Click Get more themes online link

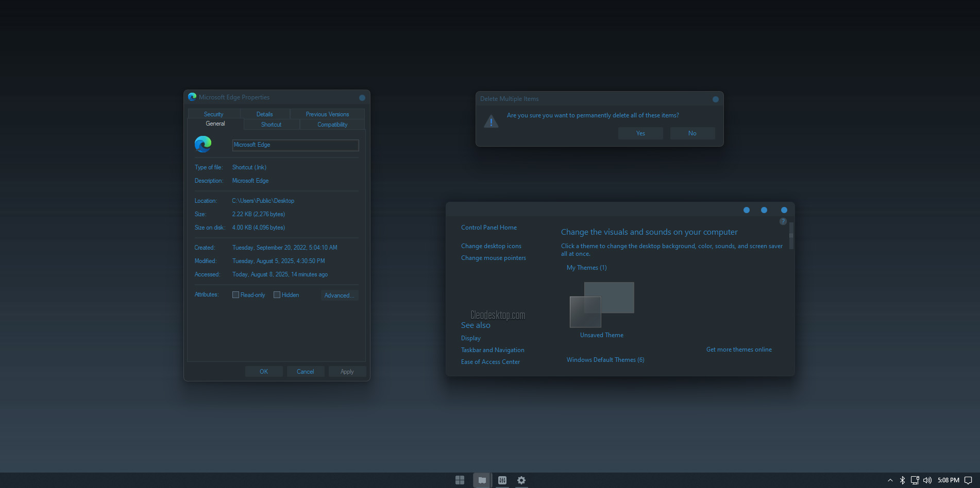739,350
